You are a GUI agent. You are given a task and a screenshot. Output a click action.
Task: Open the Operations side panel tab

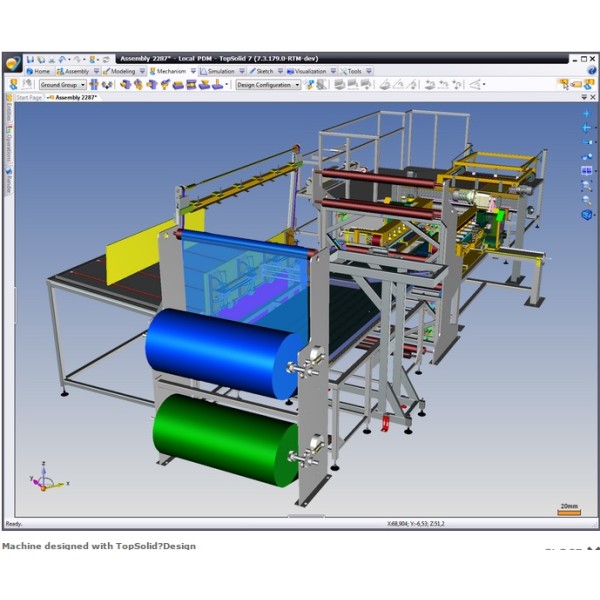(9, 146)
